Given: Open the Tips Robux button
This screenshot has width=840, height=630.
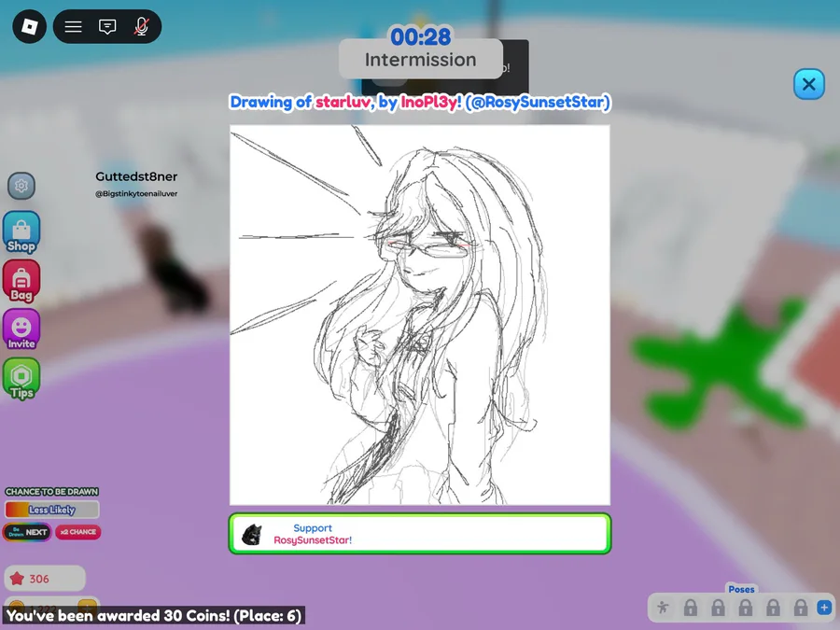Looking at the screenshot, I should (21, 379).
